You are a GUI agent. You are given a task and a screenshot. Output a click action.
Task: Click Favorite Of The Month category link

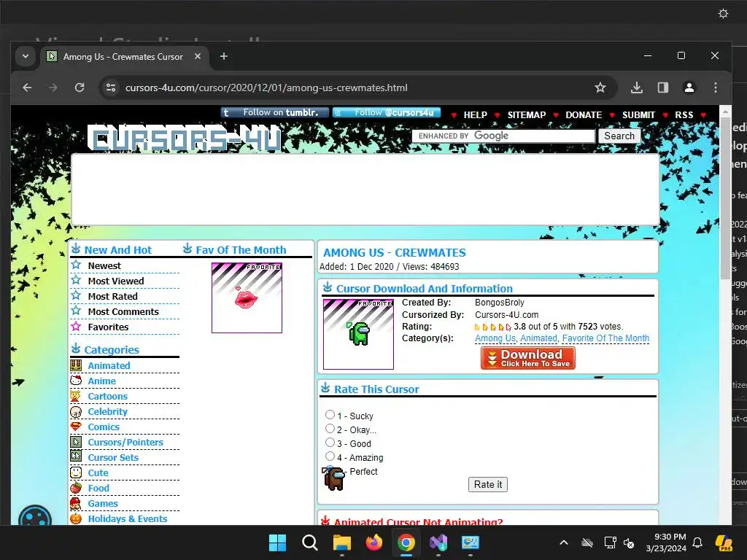(605, 338)
